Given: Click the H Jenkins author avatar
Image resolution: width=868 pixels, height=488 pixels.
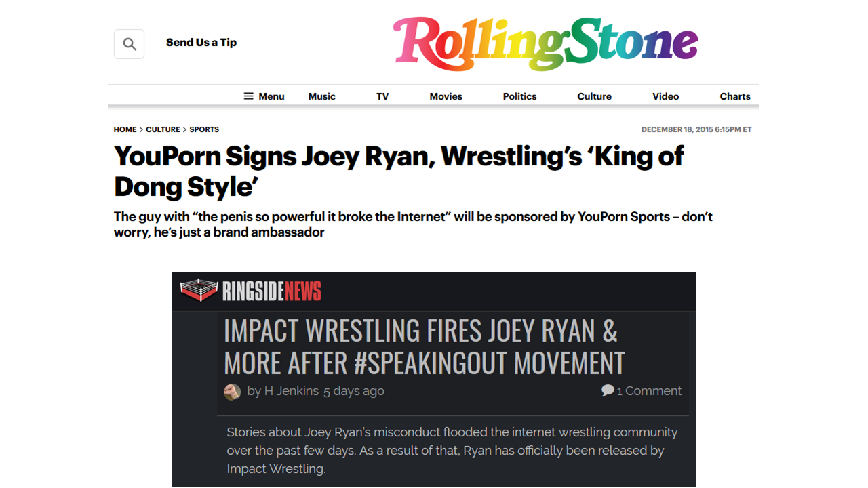Looking at the screenshot, I should [x=232, y=392].
